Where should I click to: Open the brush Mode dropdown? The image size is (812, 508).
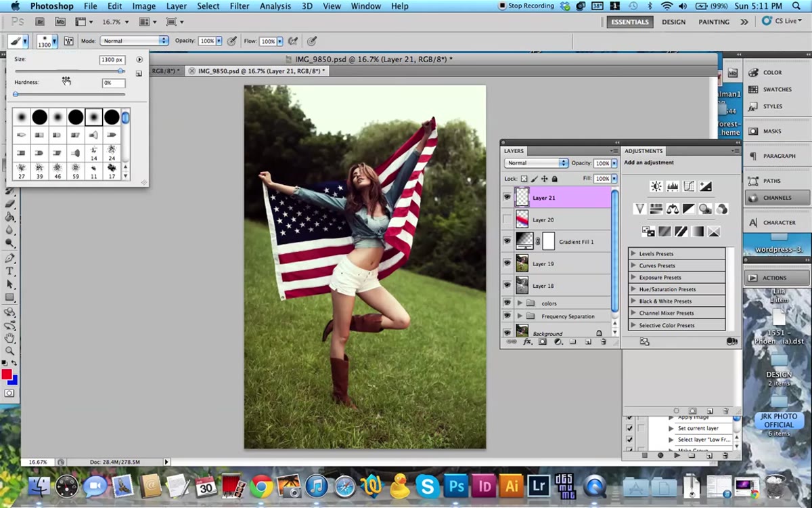point(134,41)
